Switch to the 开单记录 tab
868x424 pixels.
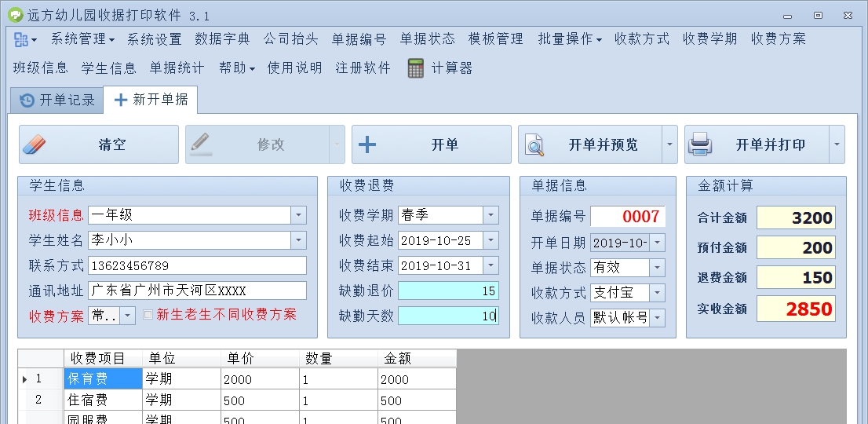click(57, 101)
